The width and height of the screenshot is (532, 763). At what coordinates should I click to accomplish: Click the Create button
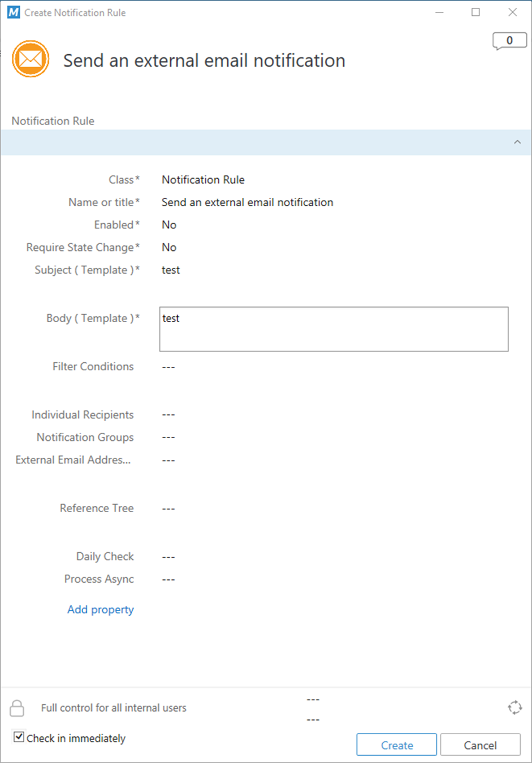pos(396,745)
